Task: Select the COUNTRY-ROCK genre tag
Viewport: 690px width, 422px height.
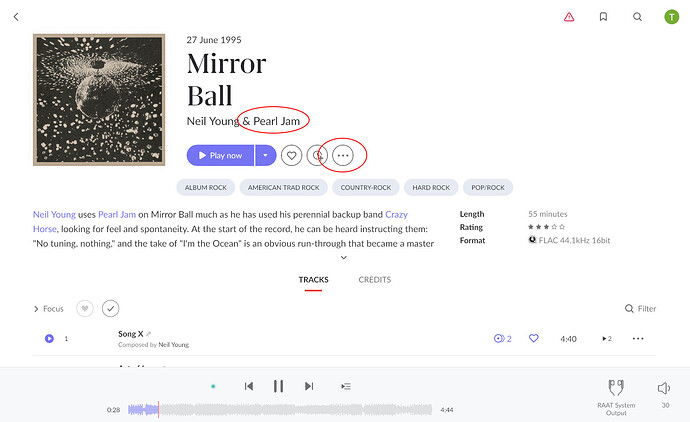Action: click(366, 187)
